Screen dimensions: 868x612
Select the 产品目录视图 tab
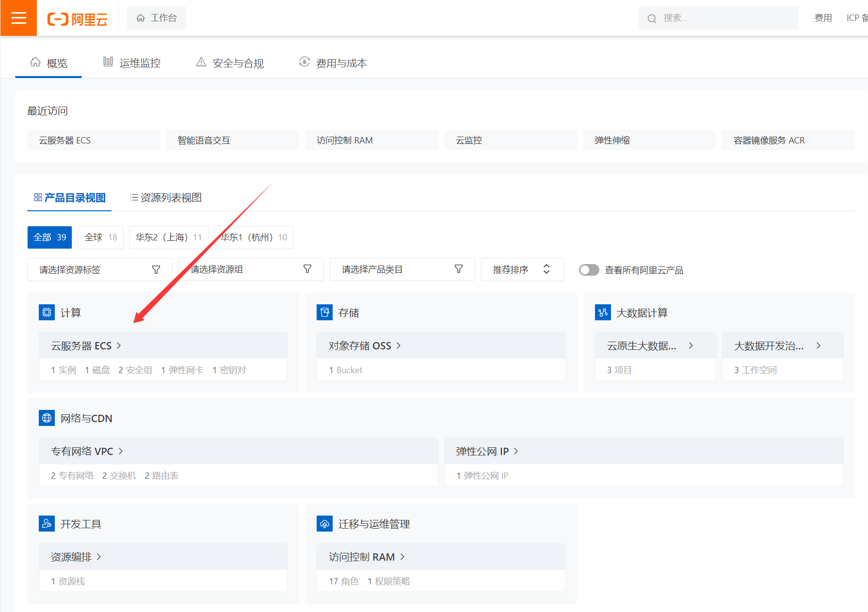(x=69, y=198)
